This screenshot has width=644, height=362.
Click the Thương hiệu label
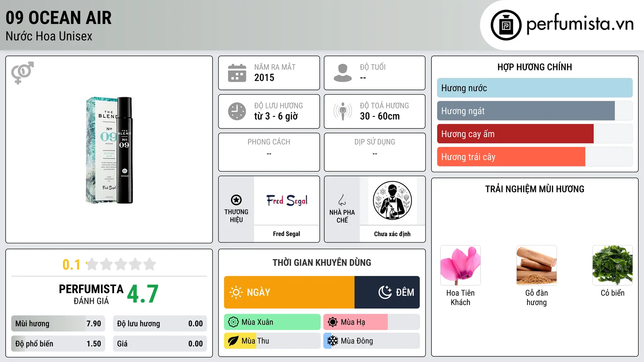[x=236, y=216]
